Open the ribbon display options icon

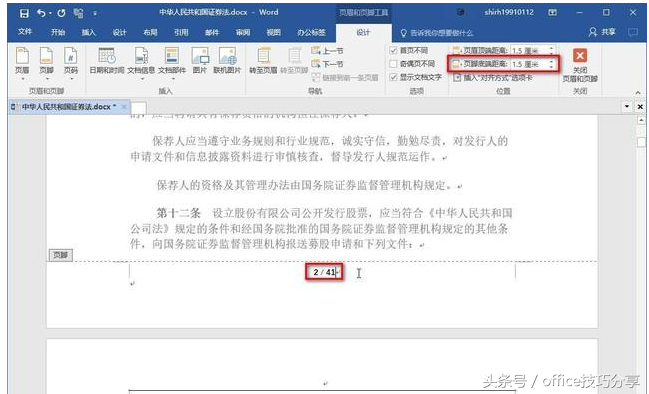553,13
